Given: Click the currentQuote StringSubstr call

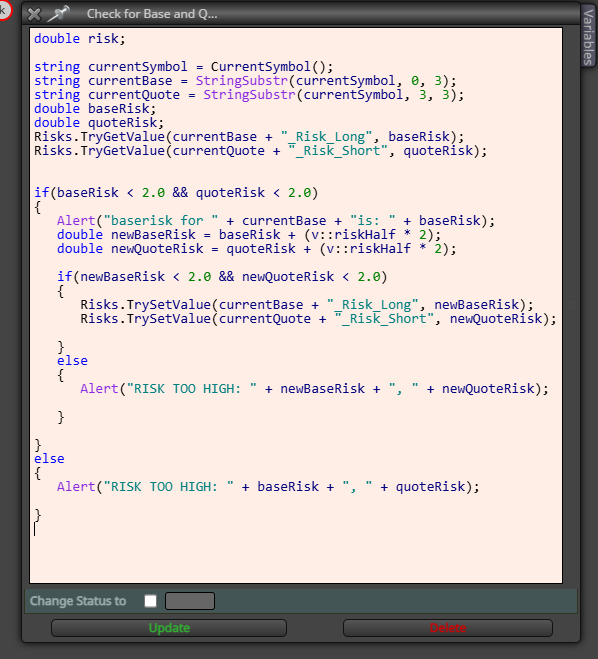Looking at the screenshot, I should (x=334, y=95).
